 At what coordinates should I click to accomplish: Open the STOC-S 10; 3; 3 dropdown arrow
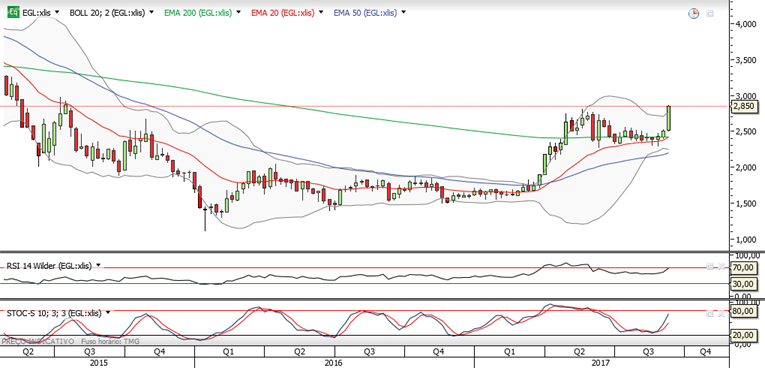click(x=108, y=312)
